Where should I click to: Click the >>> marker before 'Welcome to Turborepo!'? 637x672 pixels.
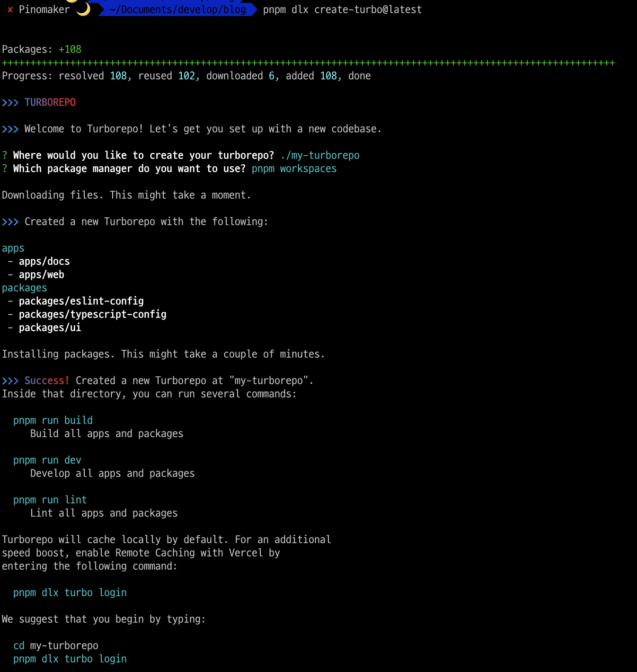[10, 129]
